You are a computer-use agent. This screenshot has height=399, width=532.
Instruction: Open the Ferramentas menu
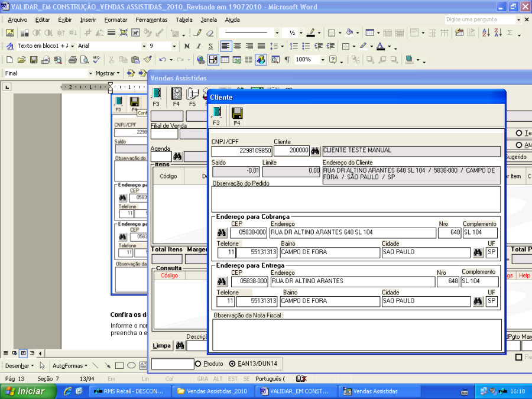151,20
